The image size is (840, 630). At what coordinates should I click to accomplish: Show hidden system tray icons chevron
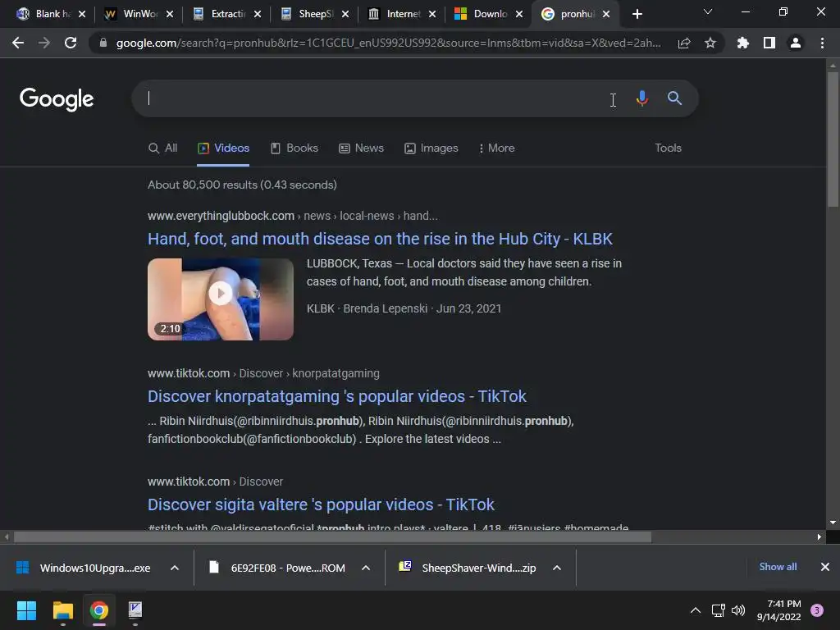tap(696, 610)
